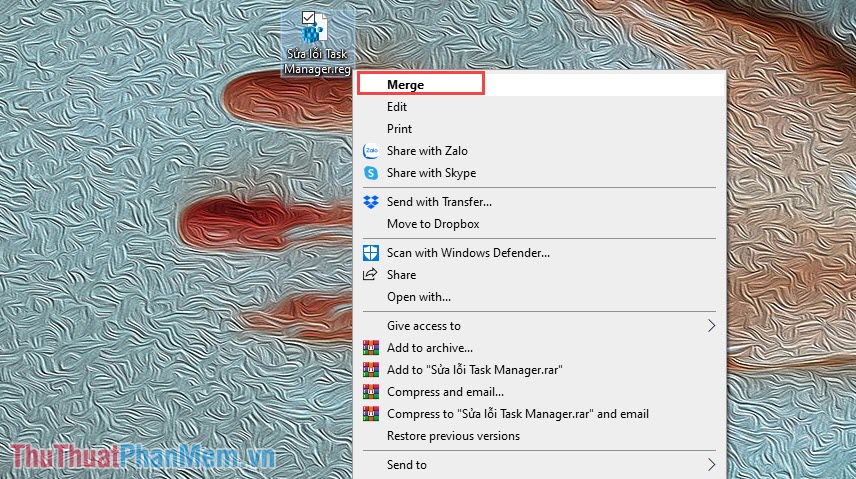Choose Restore previous versions
Screen dimensions: 856x479
point(453,436)
